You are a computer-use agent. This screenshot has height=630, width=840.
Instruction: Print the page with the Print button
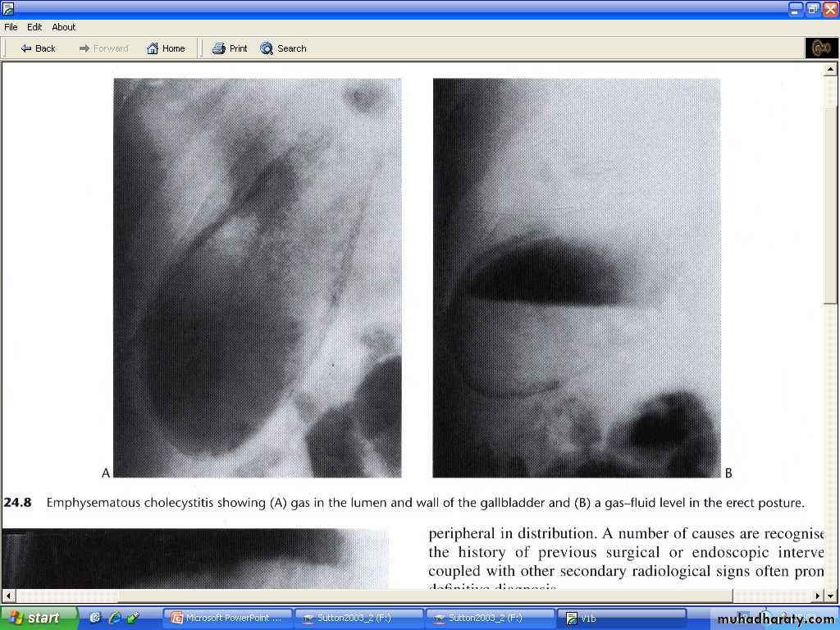[230, 48]
